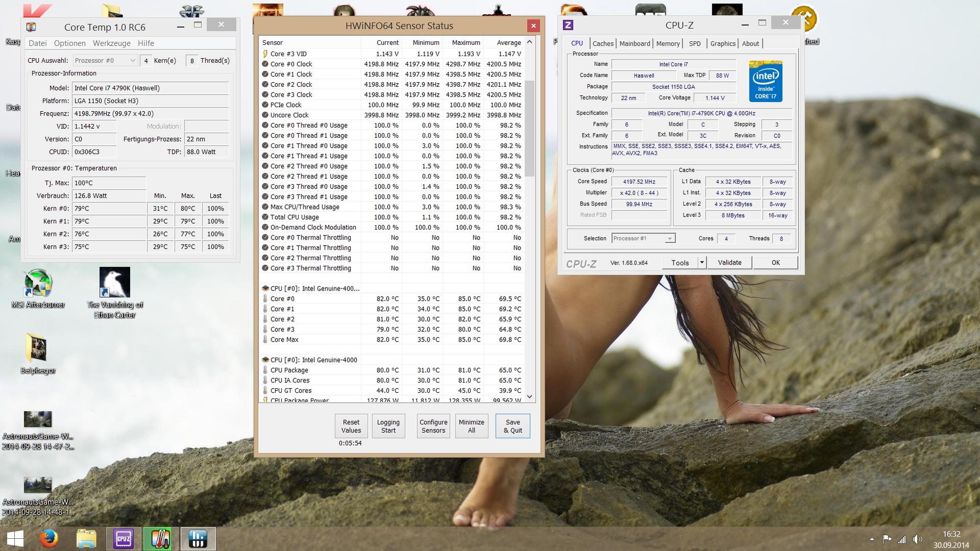Screen dimensions: 980x551
Task: Click the Intel Genuine-4000 chip icon
Action: point(265,360)
